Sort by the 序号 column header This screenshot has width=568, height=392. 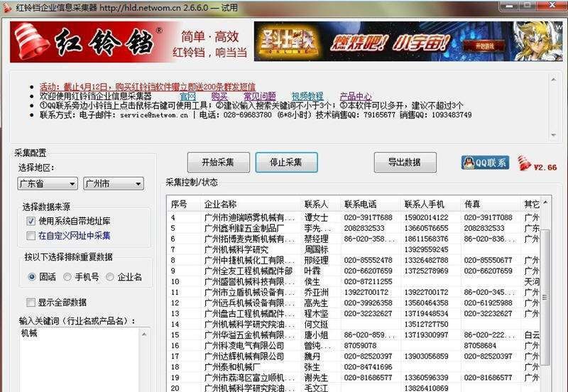pos(184,205)
